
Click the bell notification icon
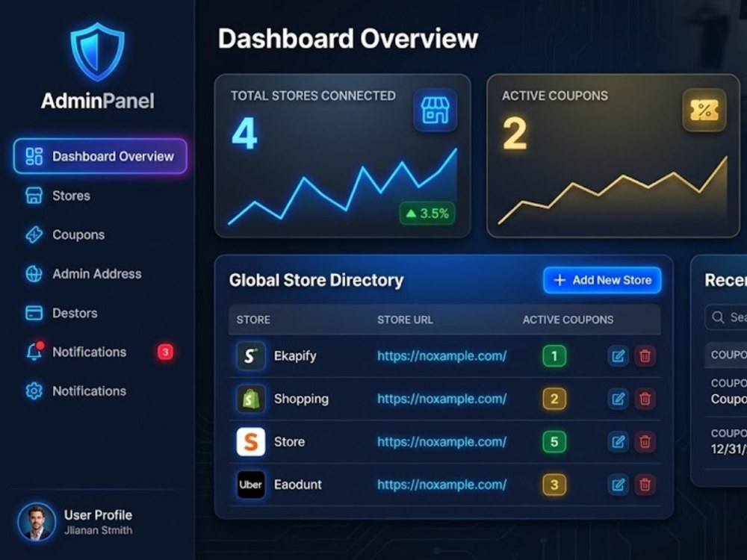[x=34, y=351]
